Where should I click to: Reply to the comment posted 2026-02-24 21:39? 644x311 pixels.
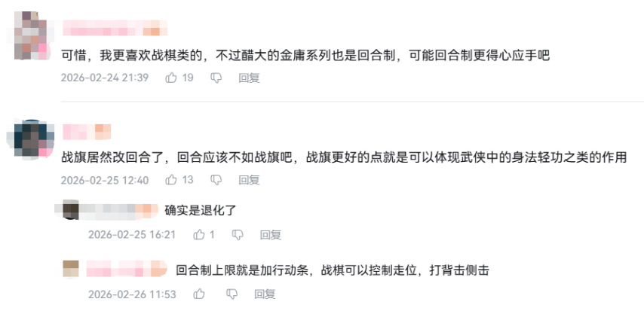click(249, 78)
